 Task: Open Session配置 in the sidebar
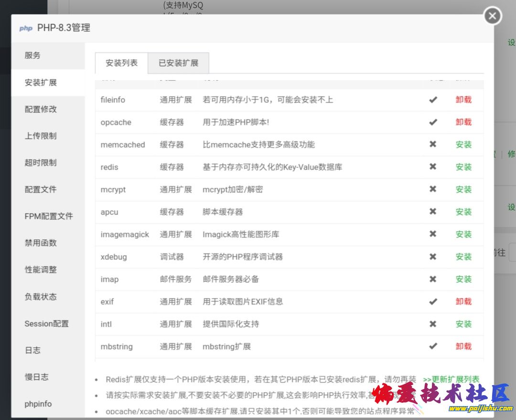pos(48,324)
